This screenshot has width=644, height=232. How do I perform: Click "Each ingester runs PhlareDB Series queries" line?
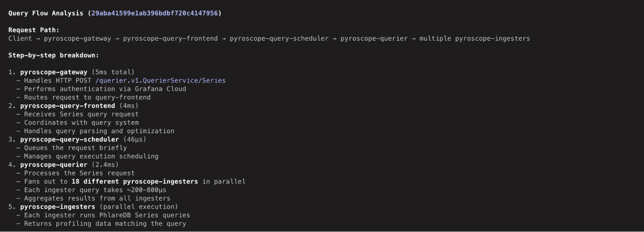point(107,215)
